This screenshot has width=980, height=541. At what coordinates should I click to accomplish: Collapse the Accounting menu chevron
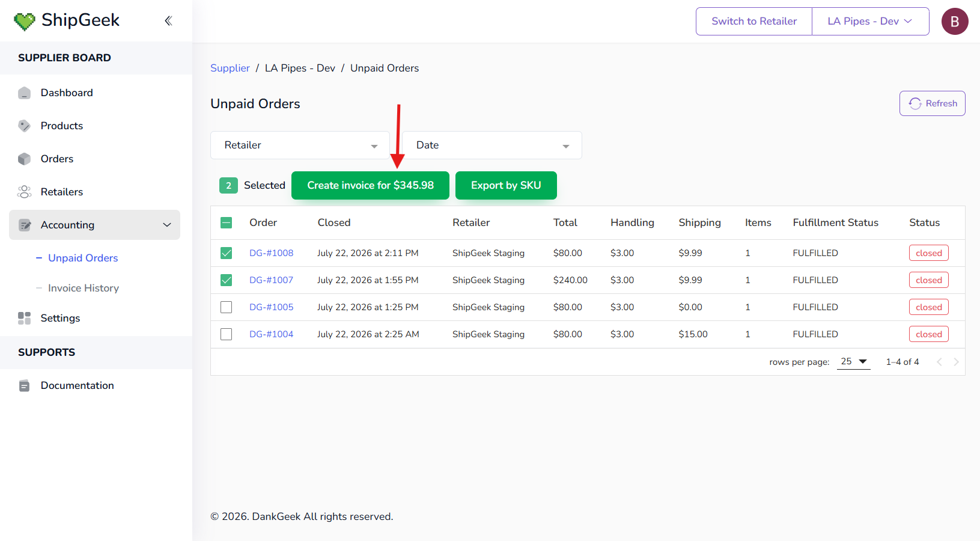pyautogui.click(x=167, y=225)
